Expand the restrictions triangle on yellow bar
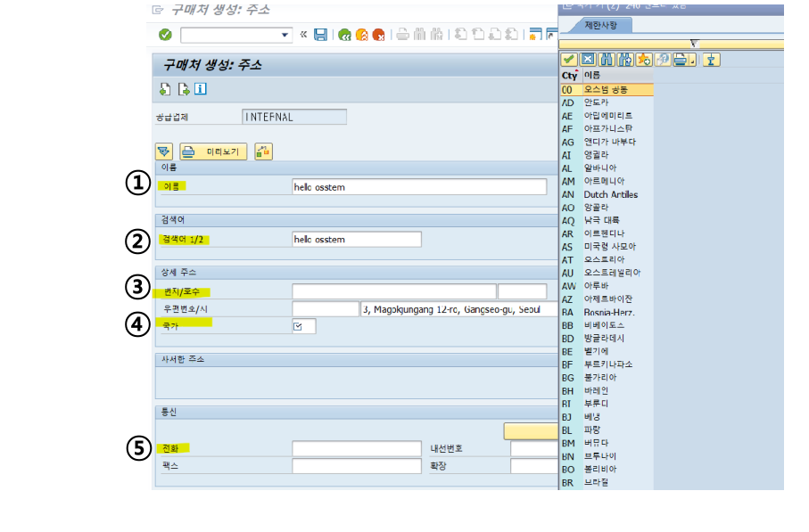The height and width of the screenshot is (532, 809). [694, 44]
